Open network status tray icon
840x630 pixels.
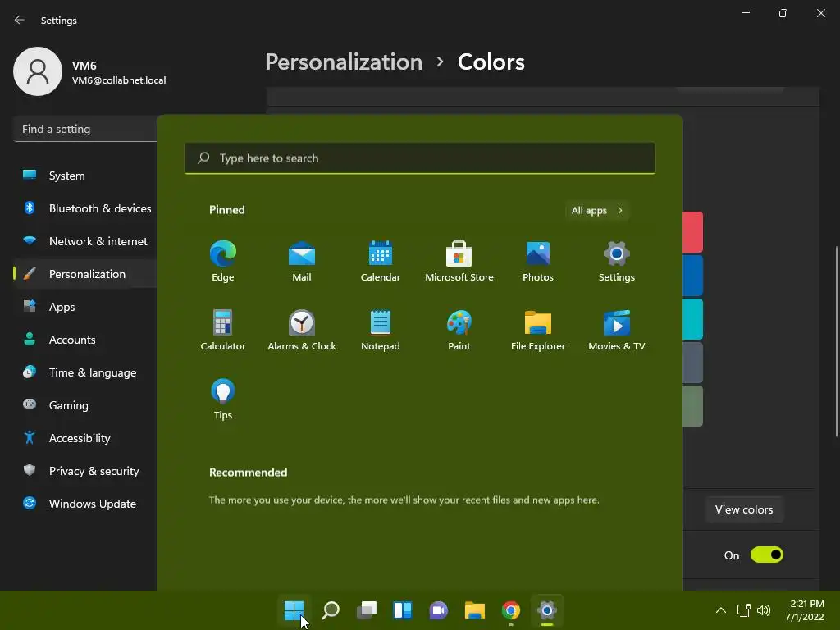743,610
